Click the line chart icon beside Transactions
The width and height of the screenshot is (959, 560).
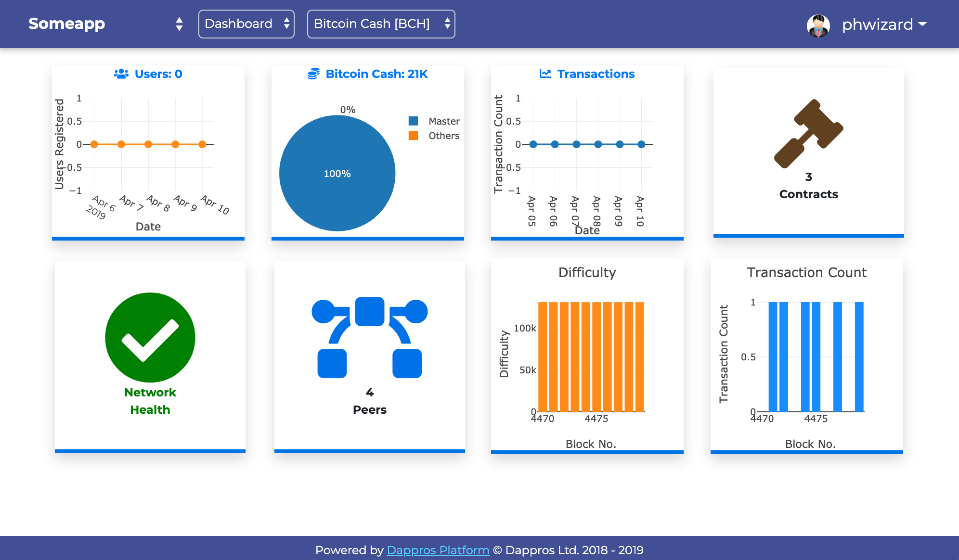point(545,74)
